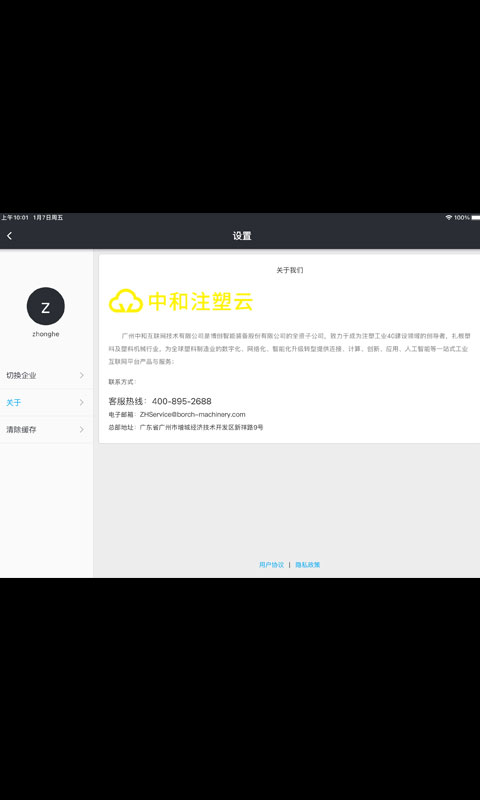The image size is (480, 800).
Task: Open the 隐私政策 link
Action: tap(308, 565)
